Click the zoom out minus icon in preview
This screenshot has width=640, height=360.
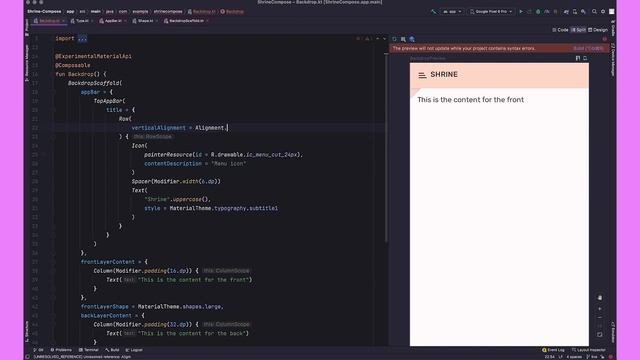click(600, 318)
